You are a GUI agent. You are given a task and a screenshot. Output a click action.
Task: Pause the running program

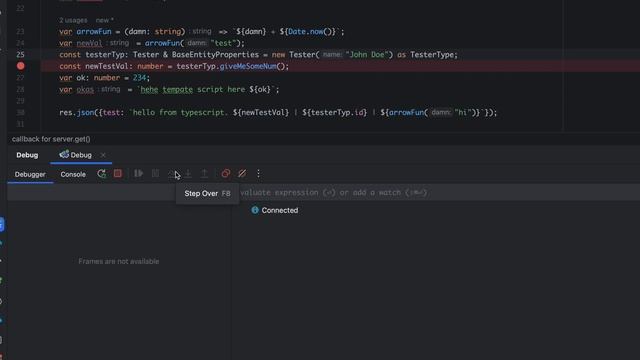point(156,173)
